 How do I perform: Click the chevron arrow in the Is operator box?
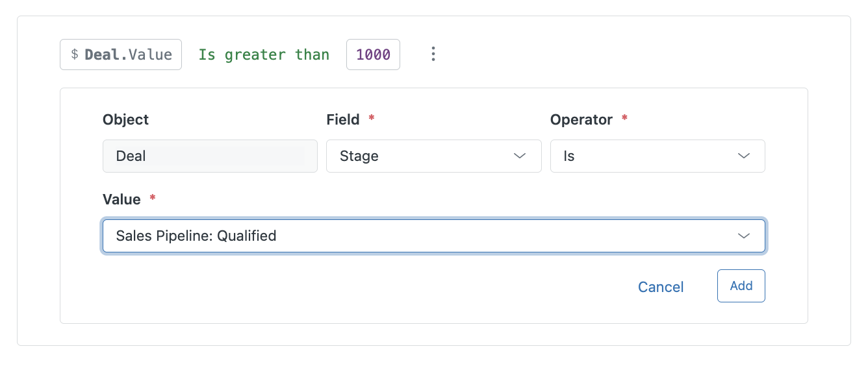pos(744,156)
